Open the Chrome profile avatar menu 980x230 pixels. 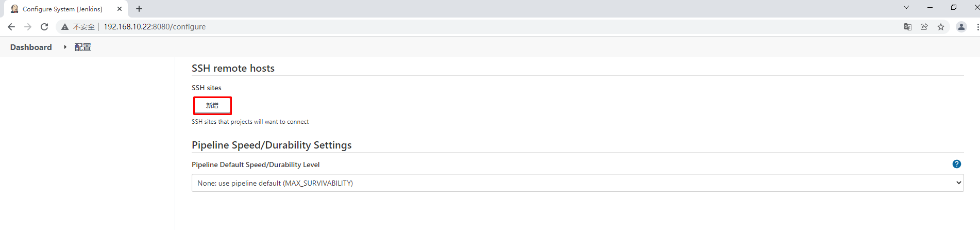pos(961,27)
